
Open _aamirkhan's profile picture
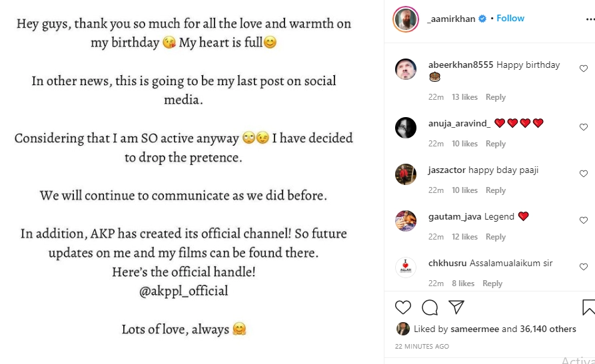[x=406, y=18]
